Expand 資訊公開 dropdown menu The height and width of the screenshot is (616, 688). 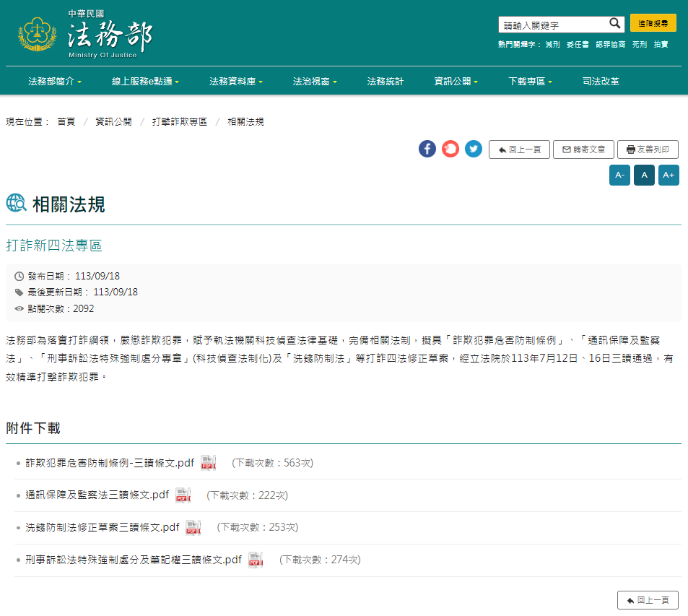pos(456,82)
